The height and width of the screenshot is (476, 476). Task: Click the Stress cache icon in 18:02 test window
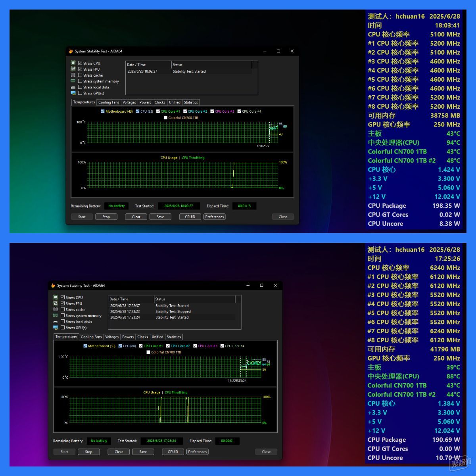[x=73, y=75]
